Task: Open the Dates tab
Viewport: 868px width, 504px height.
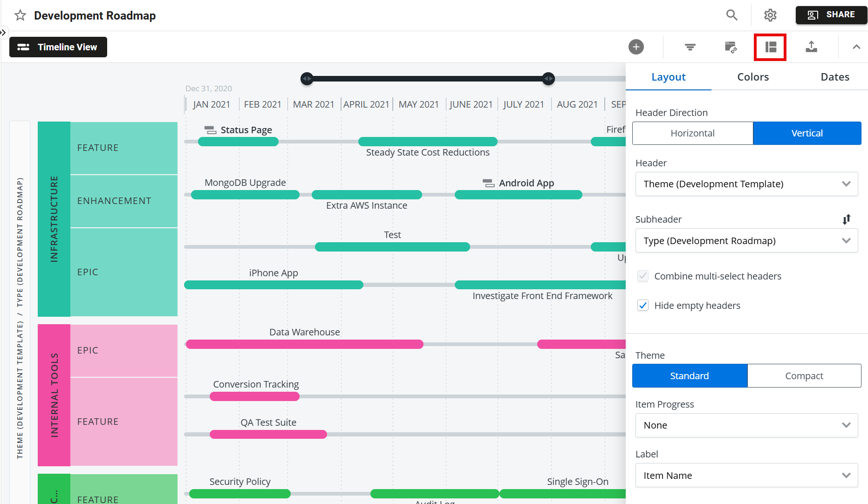Action: (x=834, y=77)
